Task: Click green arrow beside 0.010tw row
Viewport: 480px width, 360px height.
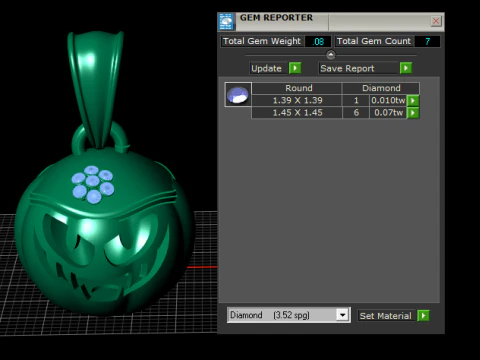Action: point(413,100)
